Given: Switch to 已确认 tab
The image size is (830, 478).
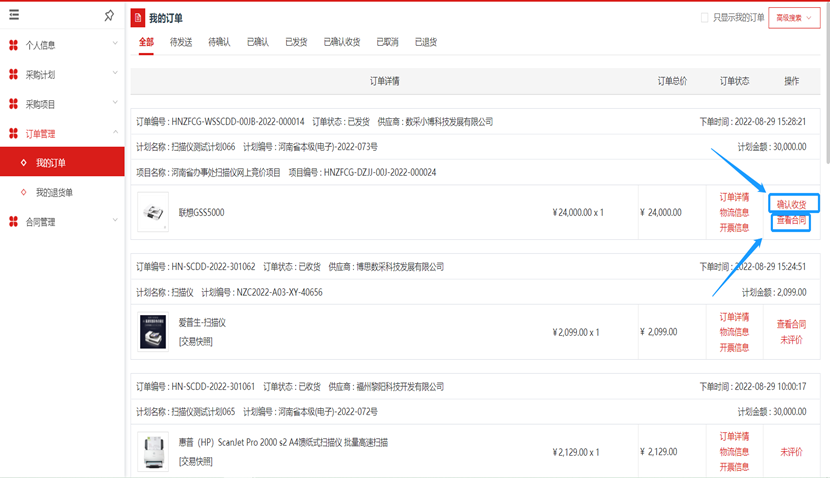Looking at the screenshot, I should 258,42.
